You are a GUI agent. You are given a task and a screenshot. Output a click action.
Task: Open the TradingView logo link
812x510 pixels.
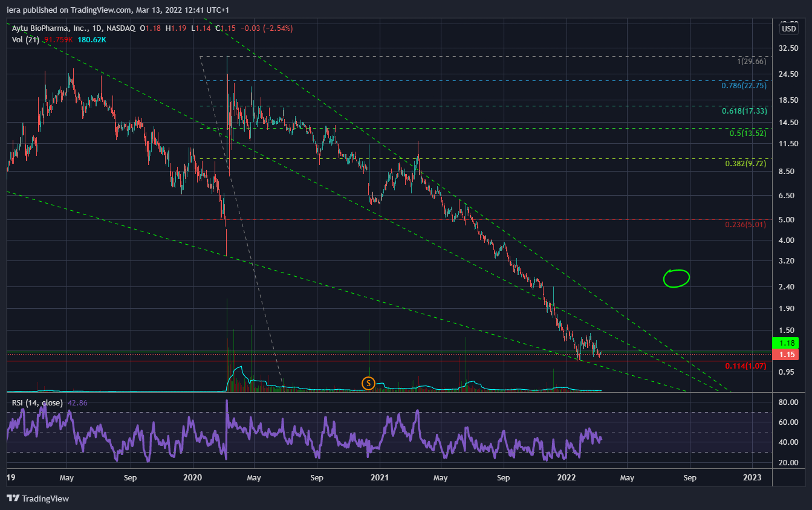[x=37, y=499]
